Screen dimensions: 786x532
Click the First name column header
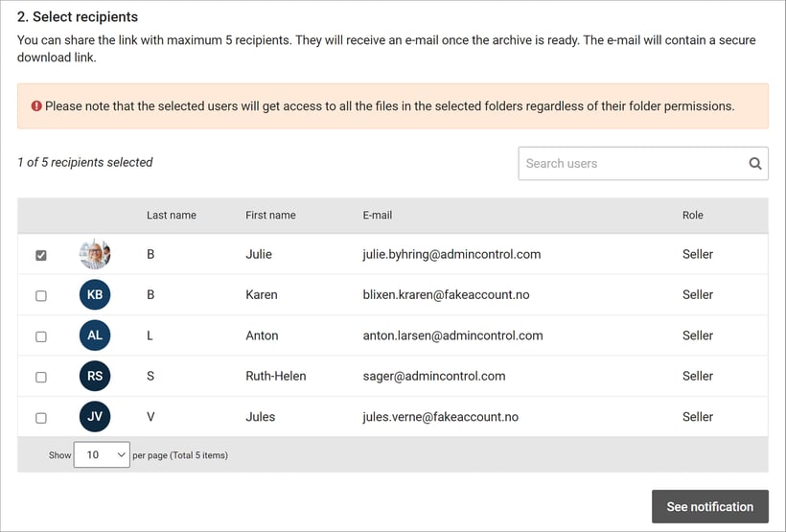coord(270,216)
